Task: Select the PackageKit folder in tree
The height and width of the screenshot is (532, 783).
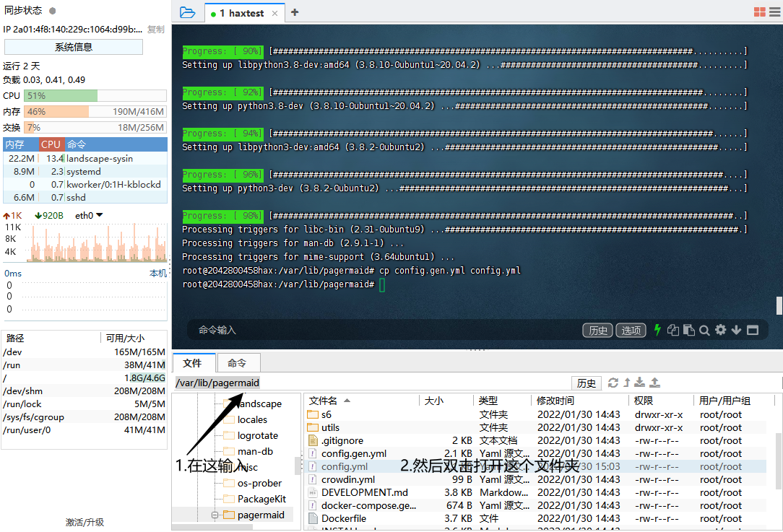Action: (x=261, y=499)
